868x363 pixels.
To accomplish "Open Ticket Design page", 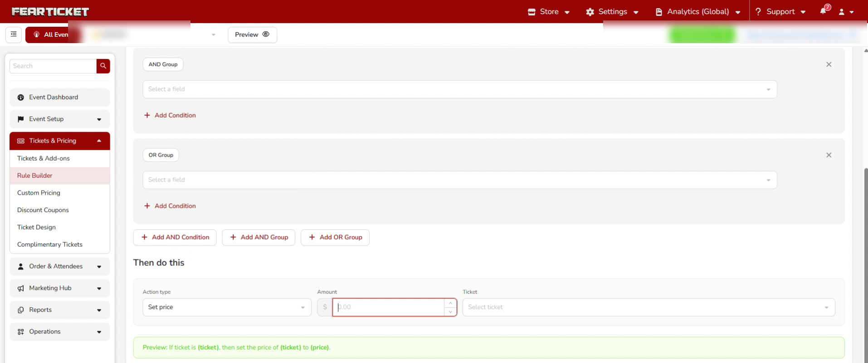I will click(x=60, y=227).
